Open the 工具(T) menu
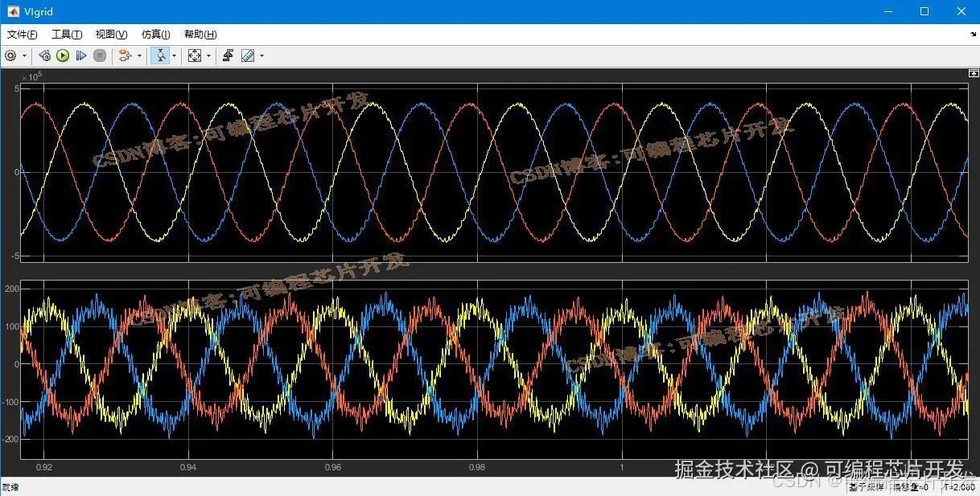The width and height of the screenshot is (980, 496). (67, 35)
